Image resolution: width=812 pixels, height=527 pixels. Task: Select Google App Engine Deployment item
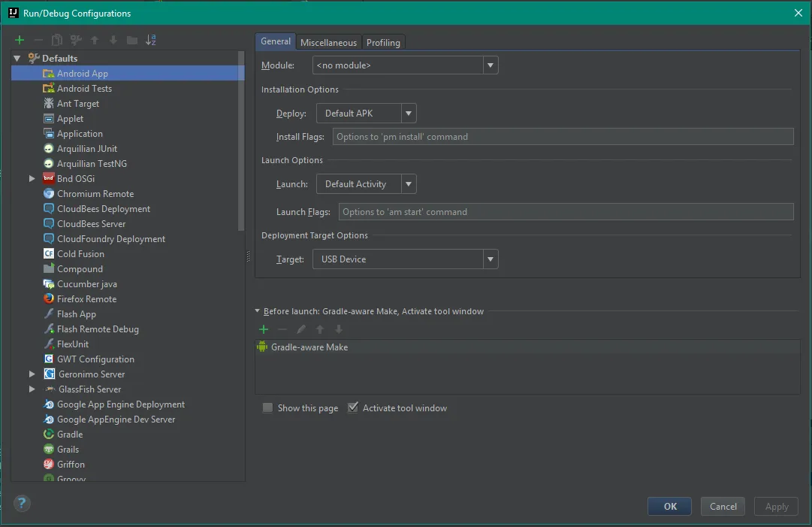click(121, 404)
